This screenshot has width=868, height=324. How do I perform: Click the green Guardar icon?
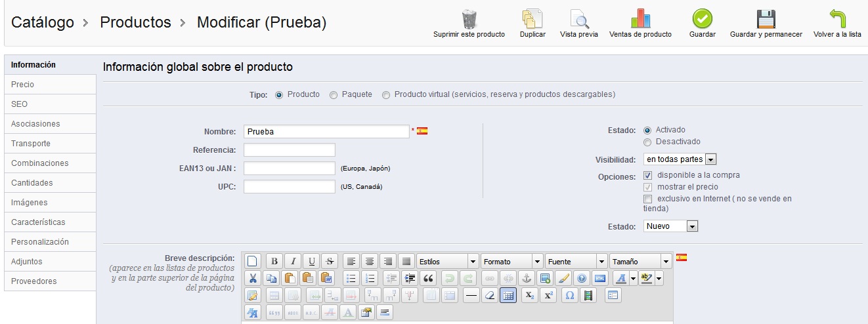pyautogui.click(x=703, y=19)
